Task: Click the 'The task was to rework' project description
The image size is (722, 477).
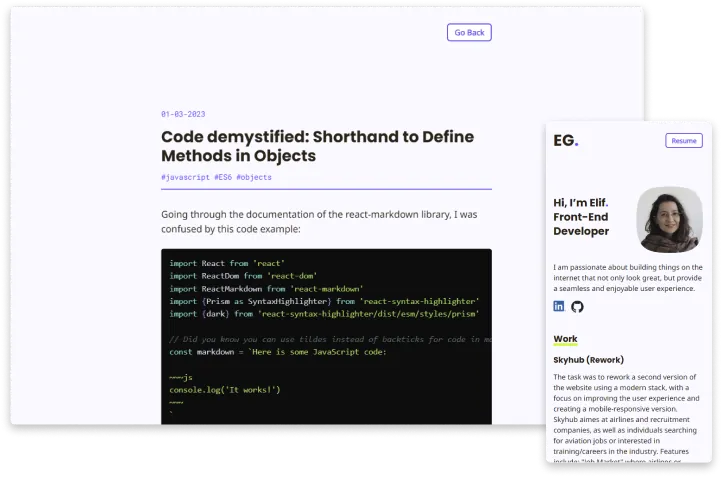Action: click(x=626, y=419)
